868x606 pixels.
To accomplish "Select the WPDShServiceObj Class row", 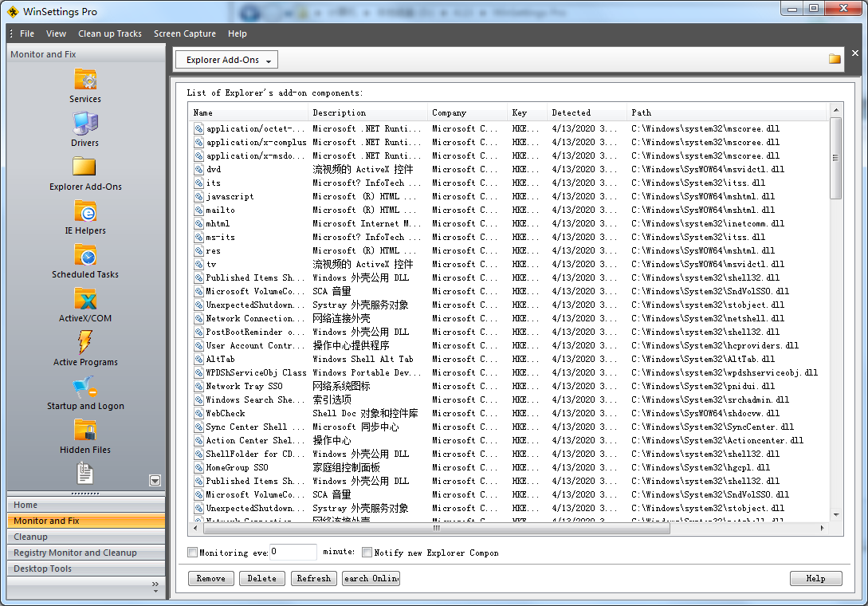I will (509, 373).
